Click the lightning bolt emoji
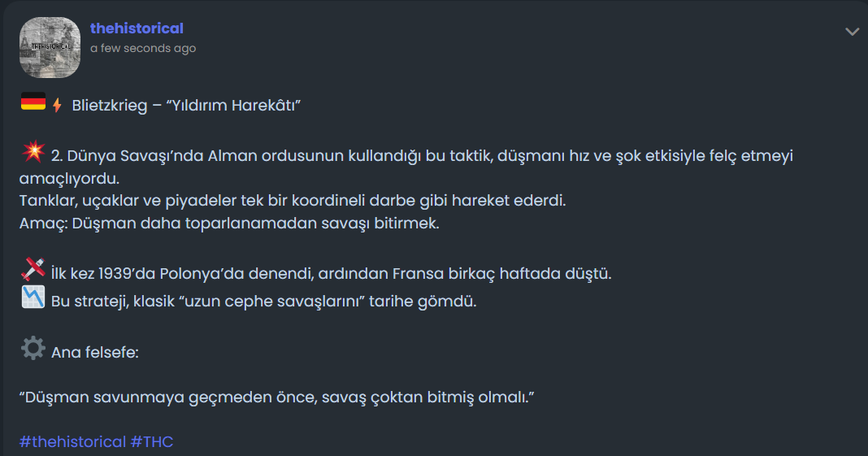The image size is (868, 456). click(57, 106)
